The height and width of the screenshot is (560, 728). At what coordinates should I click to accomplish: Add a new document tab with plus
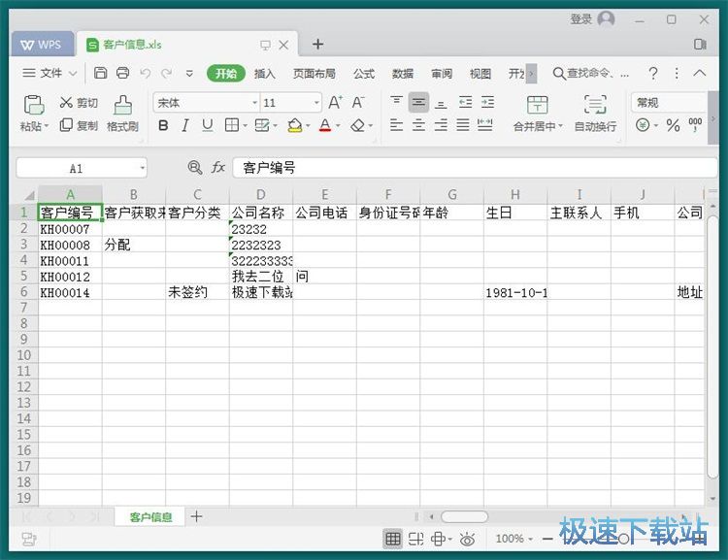tap(318, 44)
